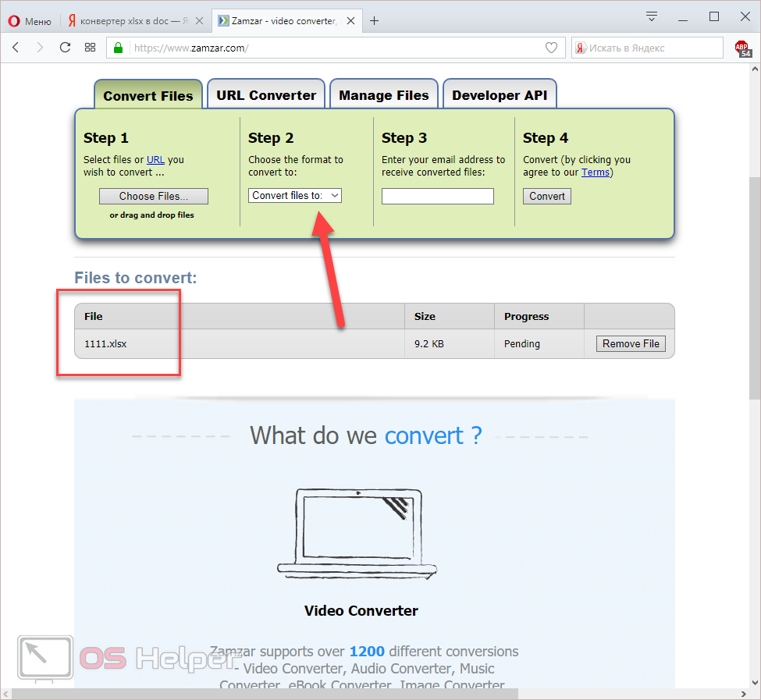Screen dimensions: 761x700
Task: Click the green secure padlock icon
Action: coord(119,48)
